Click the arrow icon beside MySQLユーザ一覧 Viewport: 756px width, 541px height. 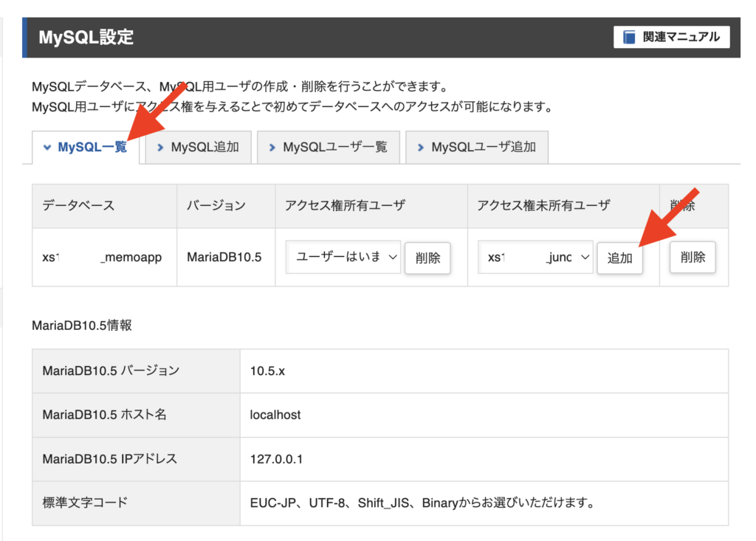pyautogui.click(x=272, y=147)
